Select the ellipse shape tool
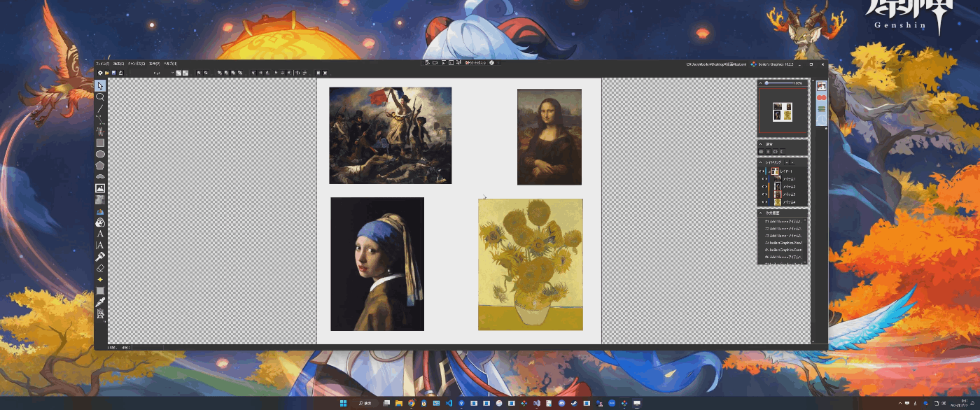 pos(100,154)
